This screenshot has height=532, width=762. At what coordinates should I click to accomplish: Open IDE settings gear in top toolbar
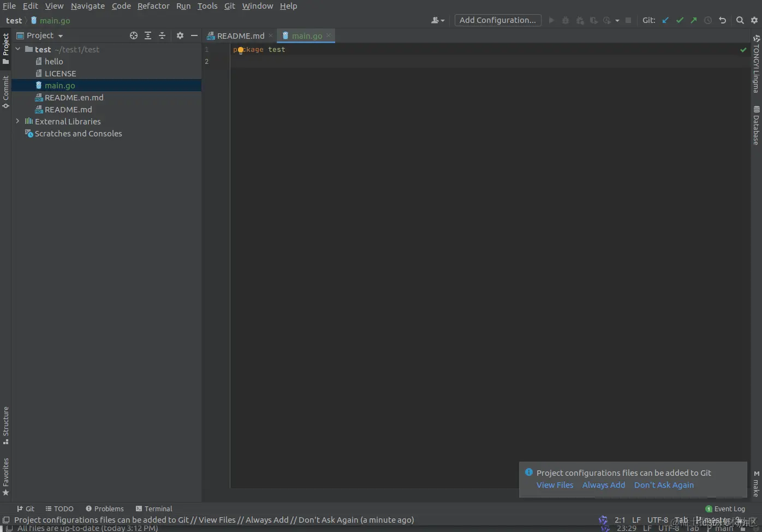pyautogui.click(x=754, y=20)
